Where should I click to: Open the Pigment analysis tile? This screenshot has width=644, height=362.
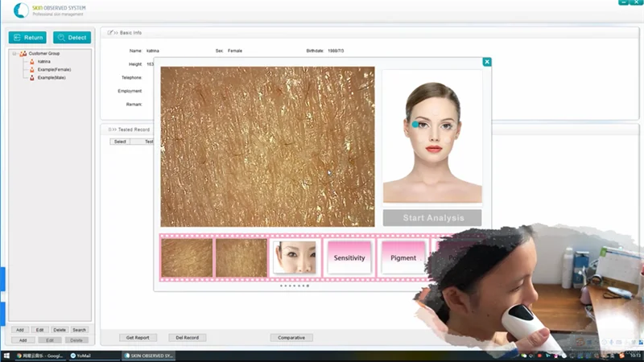pos(403,257)
